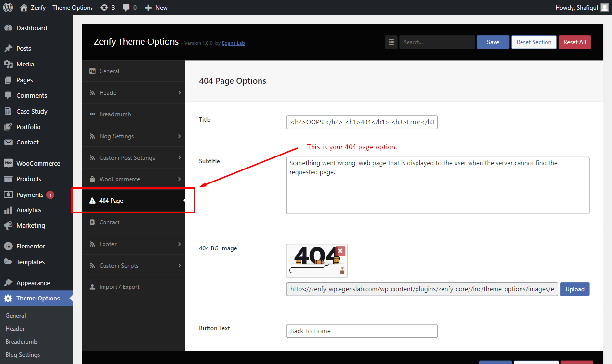
Task: Toggle the expand-all options icon
Action: tap(391, 42)
